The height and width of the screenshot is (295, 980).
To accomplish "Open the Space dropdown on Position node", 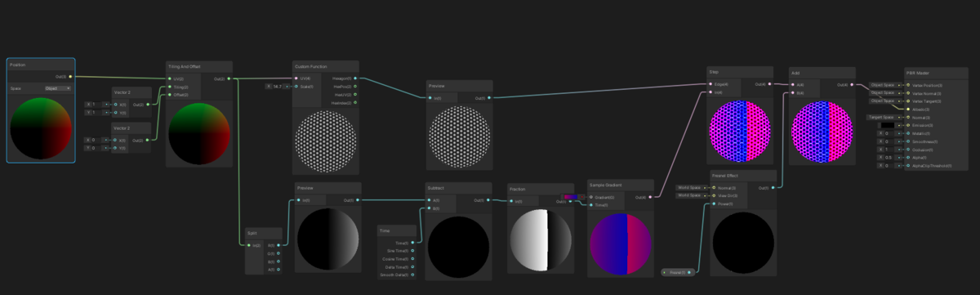I will point(57,88).
